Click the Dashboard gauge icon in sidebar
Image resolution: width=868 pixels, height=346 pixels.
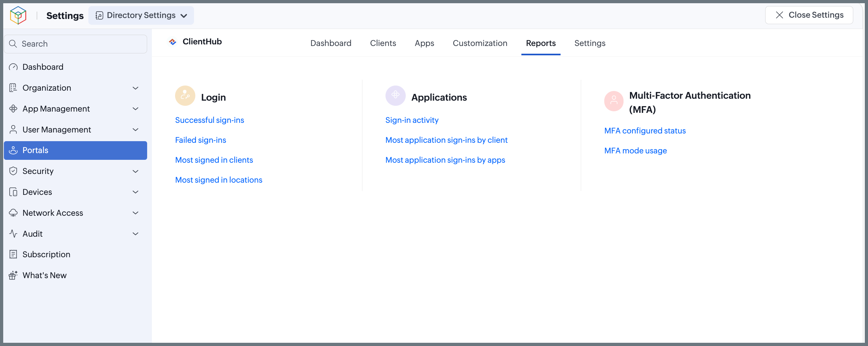coord(13,67)
